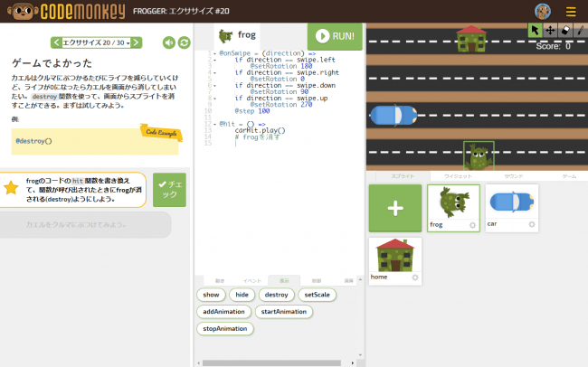Click the Score: 0 display
588x367 pixels.
pos(553,46)
